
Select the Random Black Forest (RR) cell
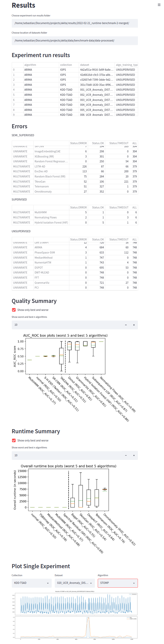point(51,177)
